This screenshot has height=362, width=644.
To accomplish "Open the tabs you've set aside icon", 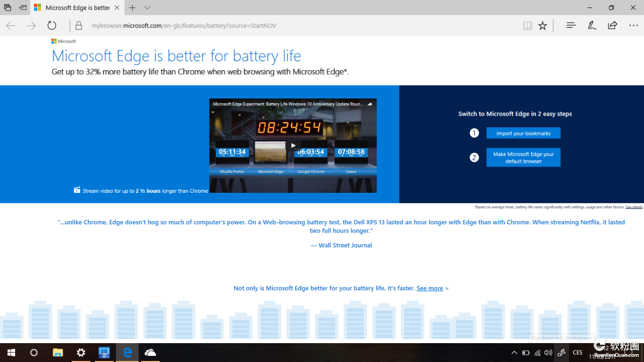I will pos(7,8).
